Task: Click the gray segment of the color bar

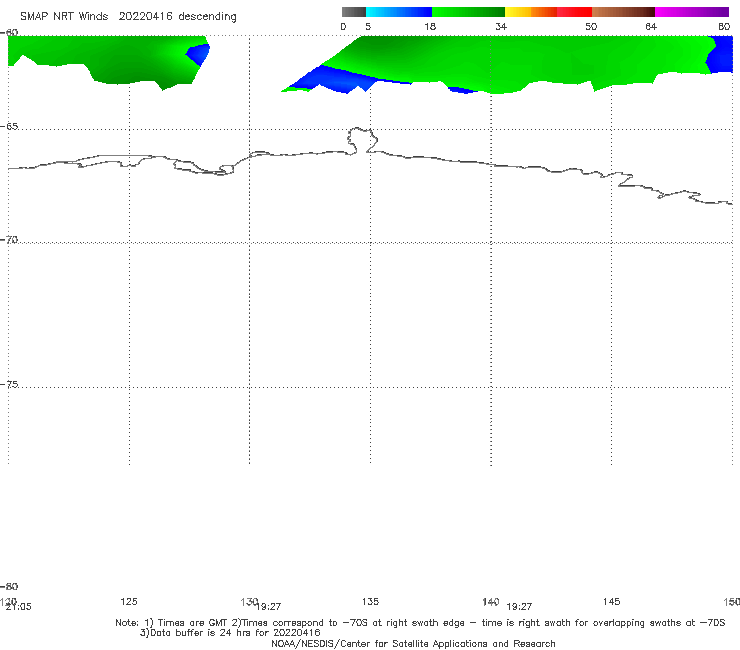Action: [x=354, y=12]
